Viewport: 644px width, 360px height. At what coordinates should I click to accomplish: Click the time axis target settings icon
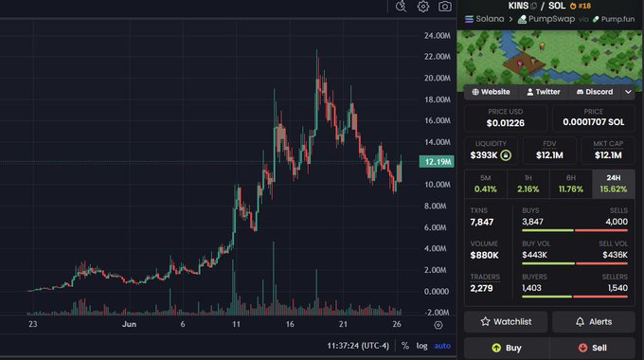(x=438, y=325)
